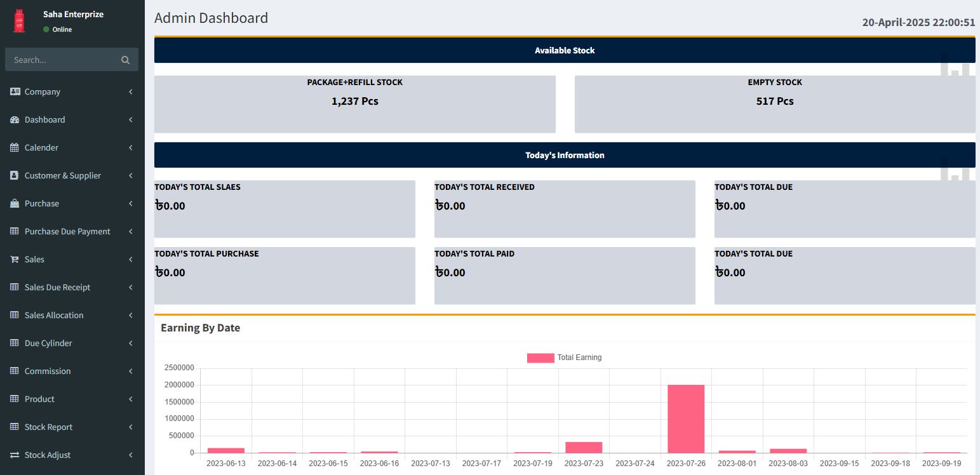980x475 pixels.
Task: Open the Due Cylinder menu item
Action: point(72,343)
